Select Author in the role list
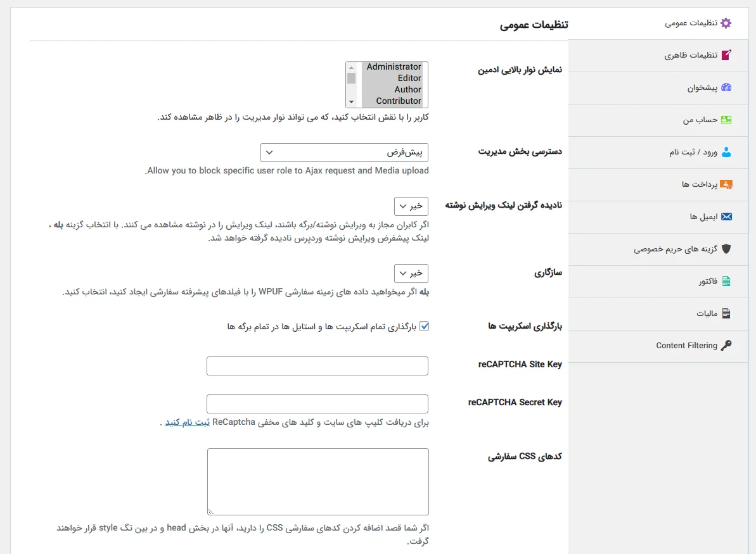756x554 pixels. [392, 90]
